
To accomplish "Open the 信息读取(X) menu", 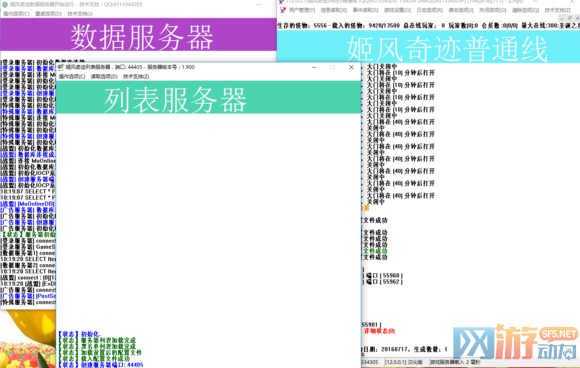I will click(x=334, y=10).
